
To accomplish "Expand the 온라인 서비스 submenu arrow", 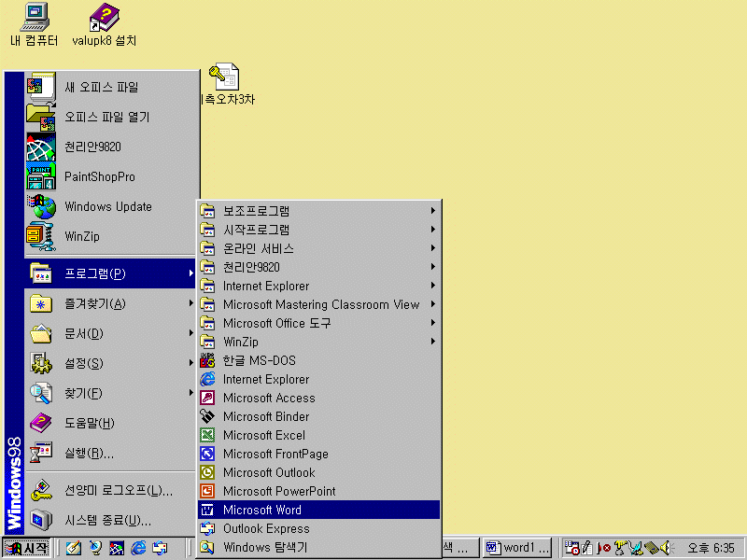I will pyautogui.click(x=432, y=247).
